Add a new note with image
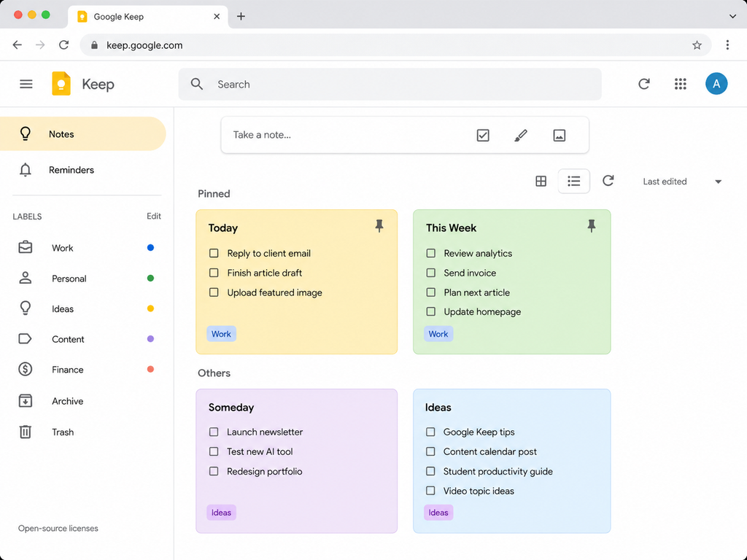The image size is (747, 560). (x=560, y=135)
